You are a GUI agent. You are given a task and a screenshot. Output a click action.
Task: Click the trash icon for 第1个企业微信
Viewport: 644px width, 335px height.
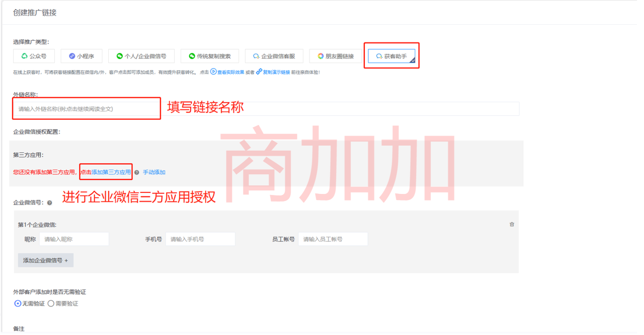512,224
